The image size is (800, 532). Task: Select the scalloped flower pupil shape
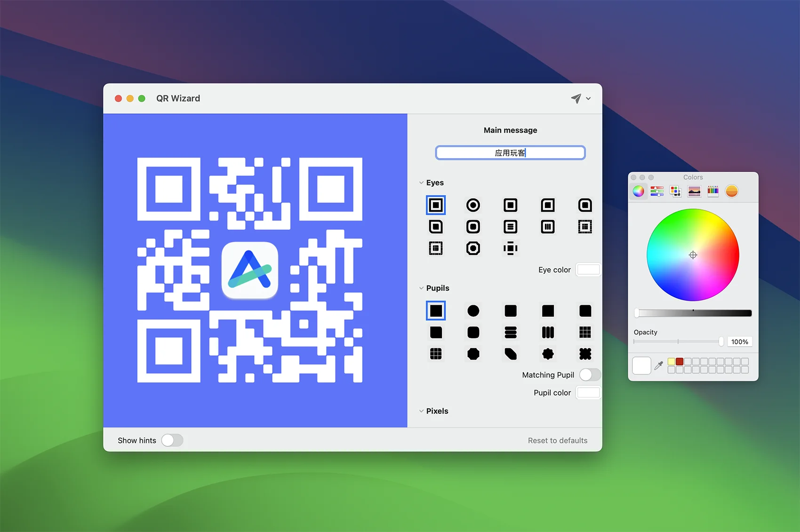[x=548, y=354]
